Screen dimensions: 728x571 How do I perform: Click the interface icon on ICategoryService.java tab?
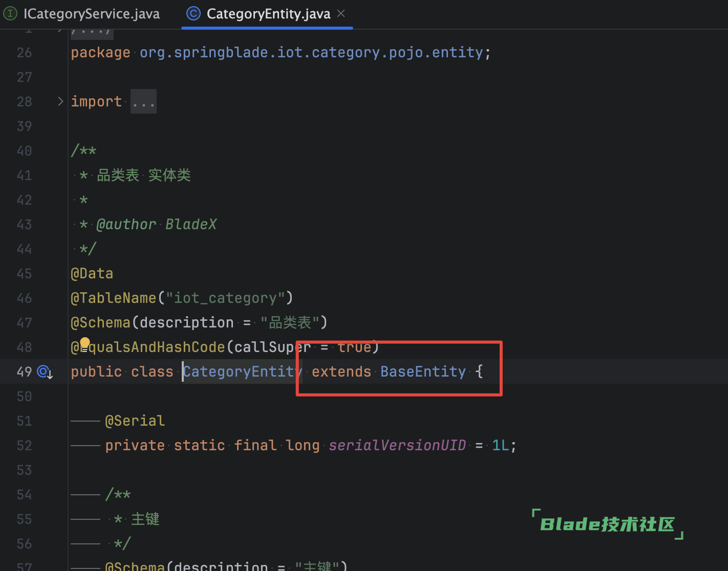[10, 14]
